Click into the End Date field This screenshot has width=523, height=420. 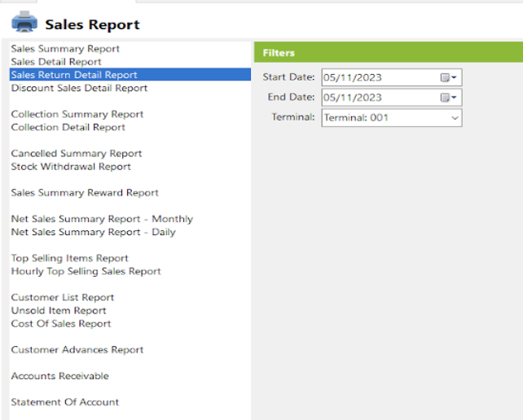380,98
